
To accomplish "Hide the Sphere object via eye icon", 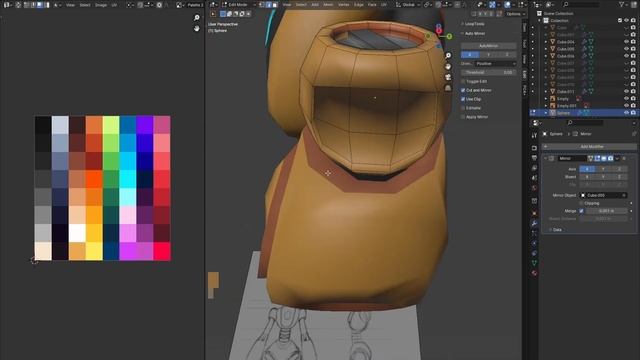I will point(627,113).
